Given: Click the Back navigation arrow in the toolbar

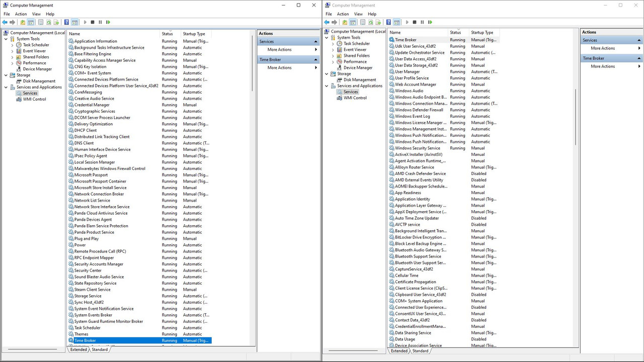Looking at the screenshot, I should [x=5, y=22].
